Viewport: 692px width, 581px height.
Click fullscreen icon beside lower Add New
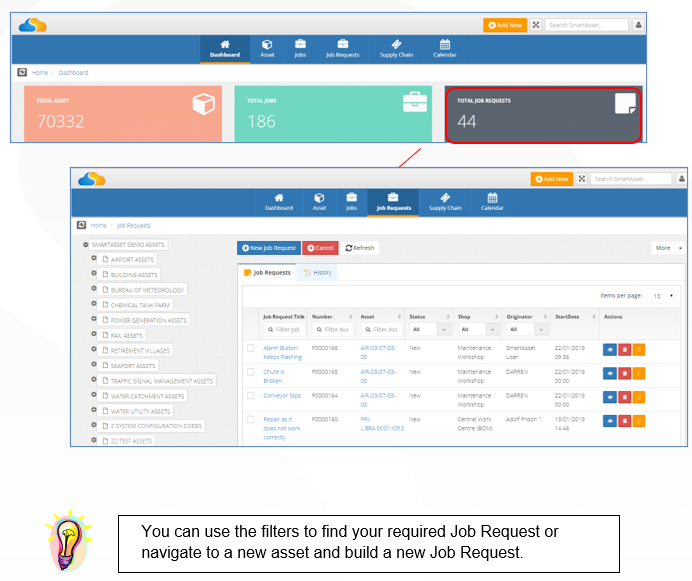pyautogui.click(x=582, y=179)
